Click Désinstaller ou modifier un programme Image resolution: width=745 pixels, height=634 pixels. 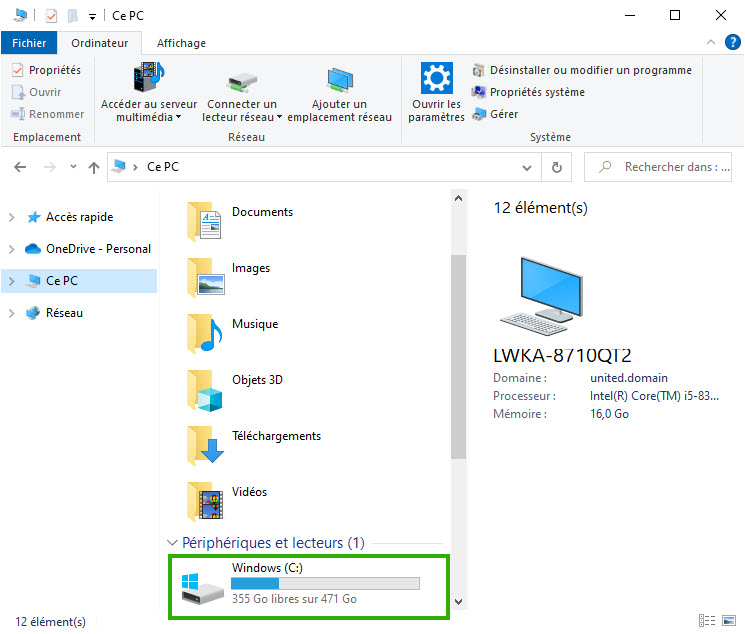pos(582,70)
